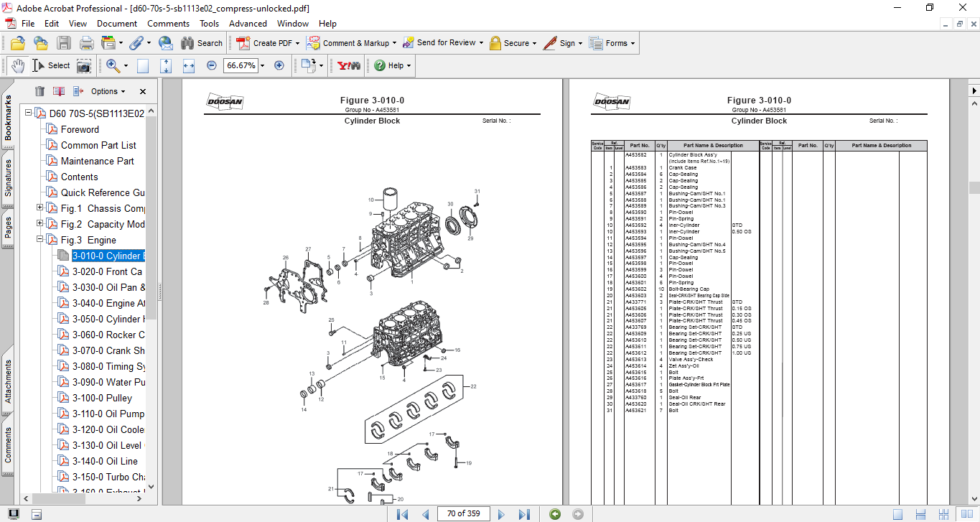Click the binoculars Search button
The height and width of the screenshot is (522, 980).
click(x=201, y=43)
